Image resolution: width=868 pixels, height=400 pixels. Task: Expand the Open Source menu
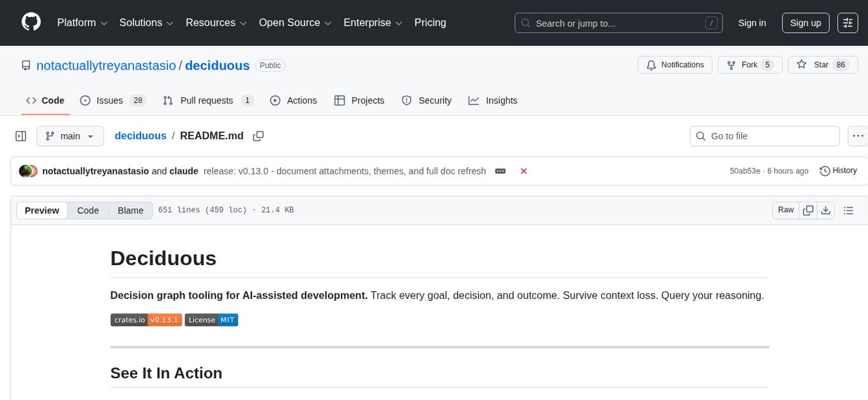[296, 23]
